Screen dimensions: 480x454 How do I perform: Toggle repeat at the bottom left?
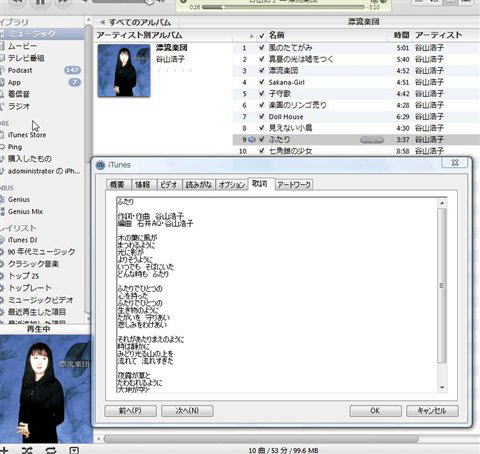pos(51,450)
